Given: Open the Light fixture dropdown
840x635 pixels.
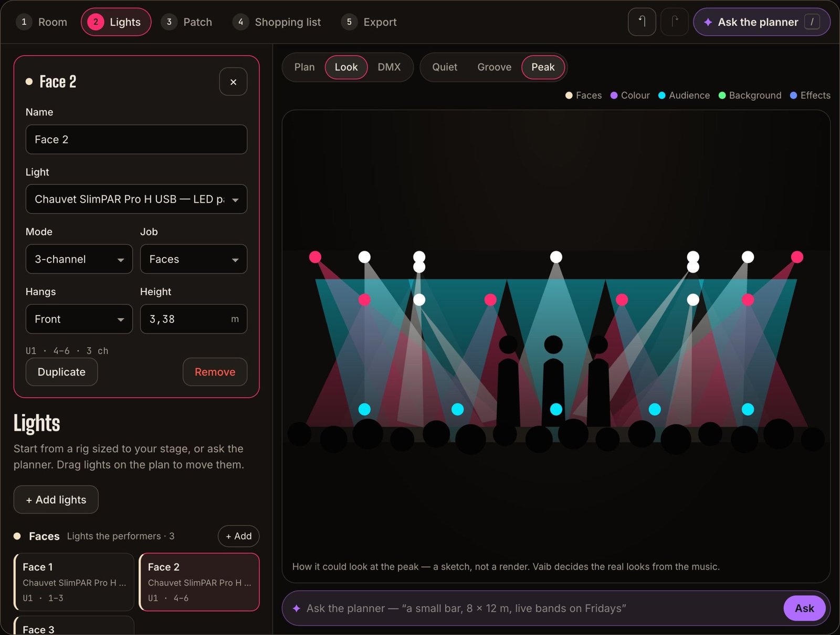Looking at the screenshot, I should point(136,199).
